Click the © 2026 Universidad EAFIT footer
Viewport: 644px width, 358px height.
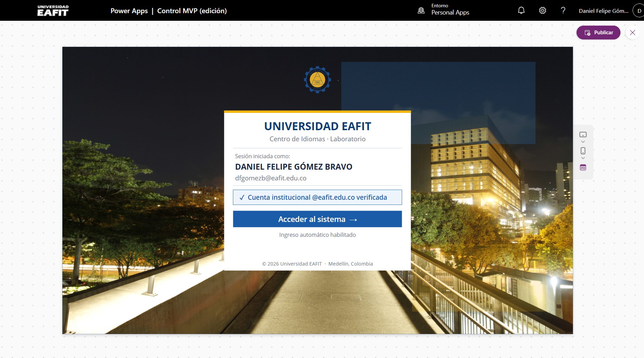point(317,264)
